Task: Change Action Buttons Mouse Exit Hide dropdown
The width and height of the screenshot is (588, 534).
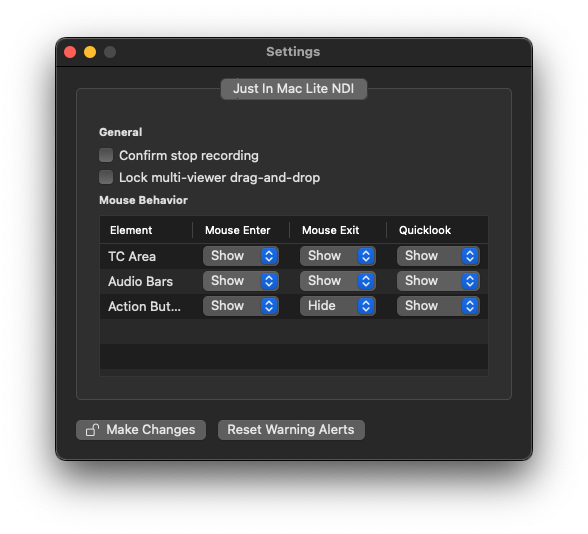Action: [338, 306]
